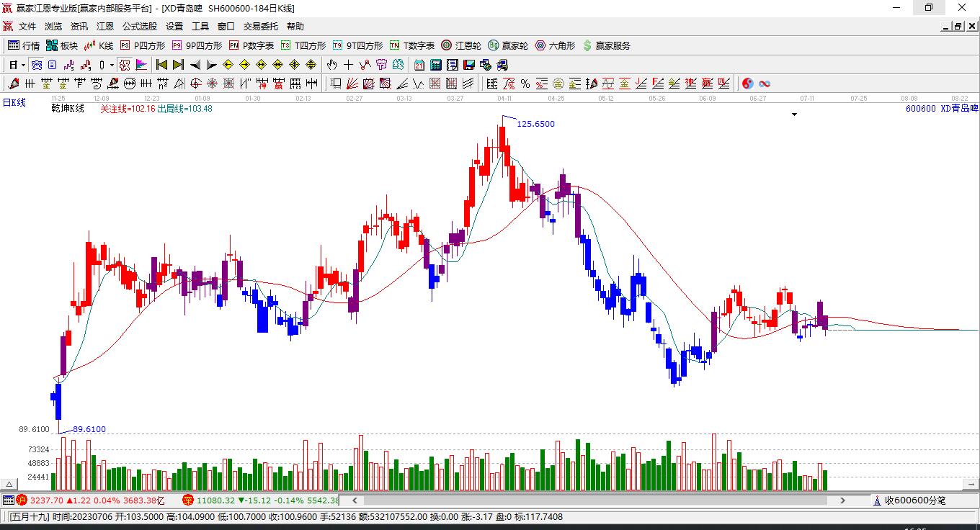Jump to first bar icon
Viewport: 980px width, 530px height.
[162, 65]
